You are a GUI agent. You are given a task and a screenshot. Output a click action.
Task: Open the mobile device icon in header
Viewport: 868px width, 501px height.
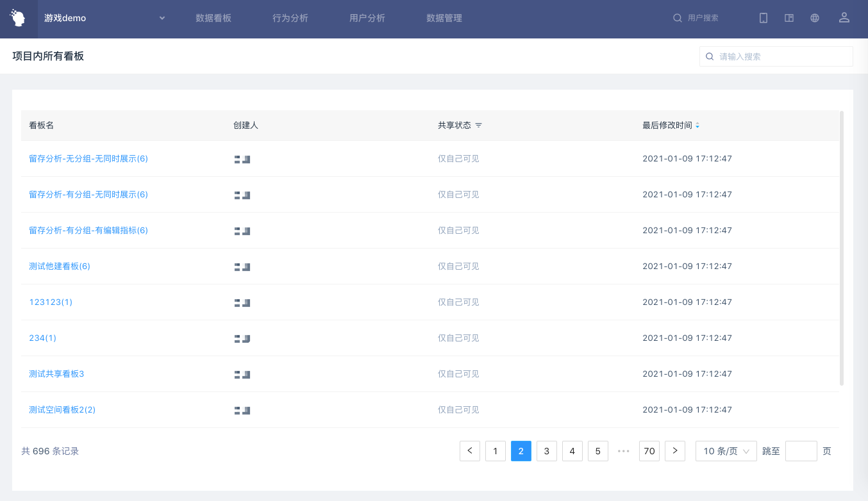[763, 18]
